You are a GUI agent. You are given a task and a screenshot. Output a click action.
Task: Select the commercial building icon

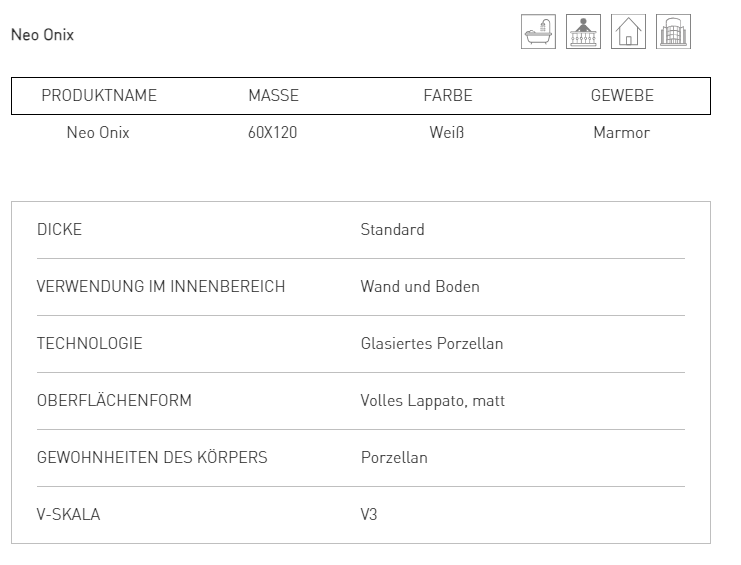[x=673, y=32]
